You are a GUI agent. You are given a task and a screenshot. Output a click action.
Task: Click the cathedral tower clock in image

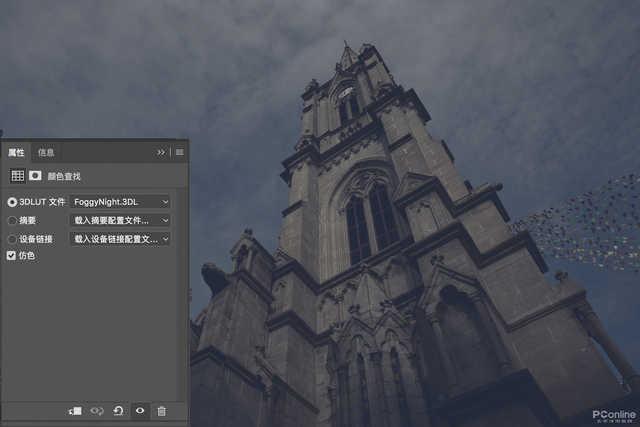pos(346,93)
